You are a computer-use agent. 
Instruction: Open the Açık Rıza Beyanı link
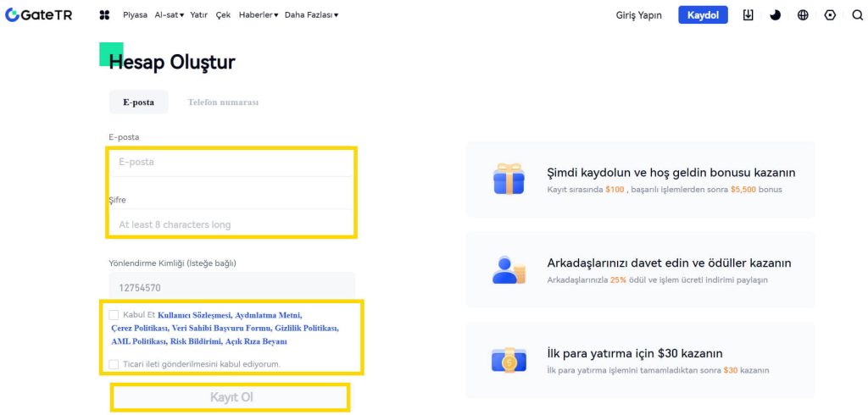256,342
